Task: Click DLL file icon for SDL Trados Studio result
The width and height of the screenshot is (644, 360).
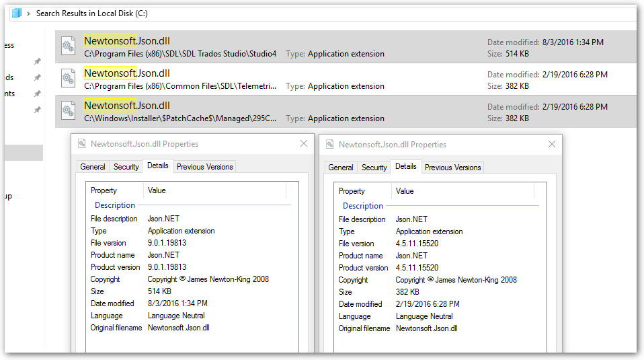Action: [68, 46]
